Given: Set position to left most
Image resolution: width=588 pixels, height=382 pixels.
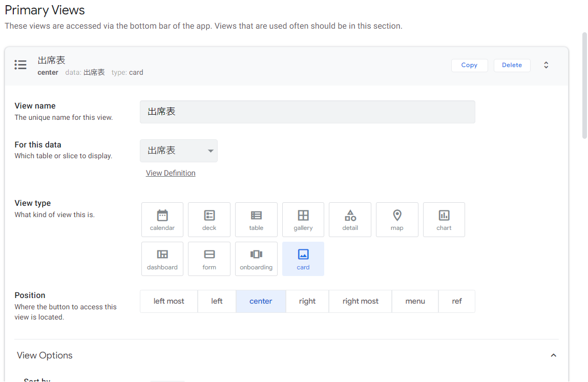Looking at the screenshot, I should pos(169,302).
